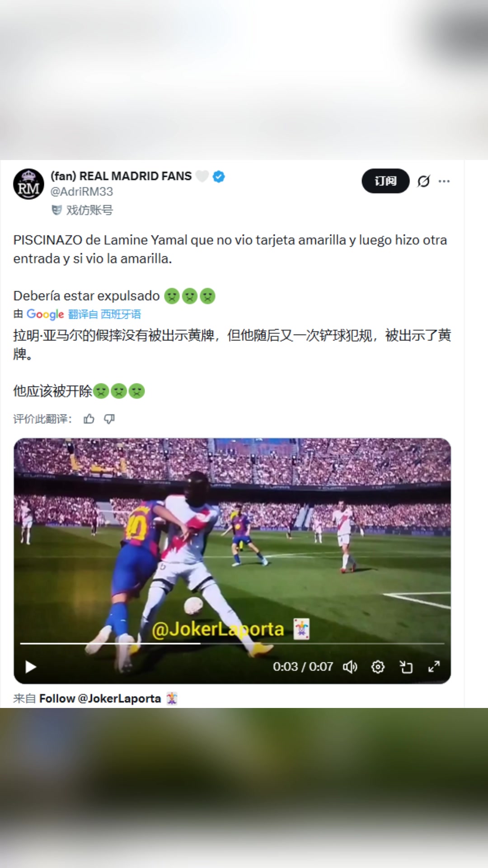Click the Google translation source link
The height and width of the screenshot is (868, 488).
[45, 314]
